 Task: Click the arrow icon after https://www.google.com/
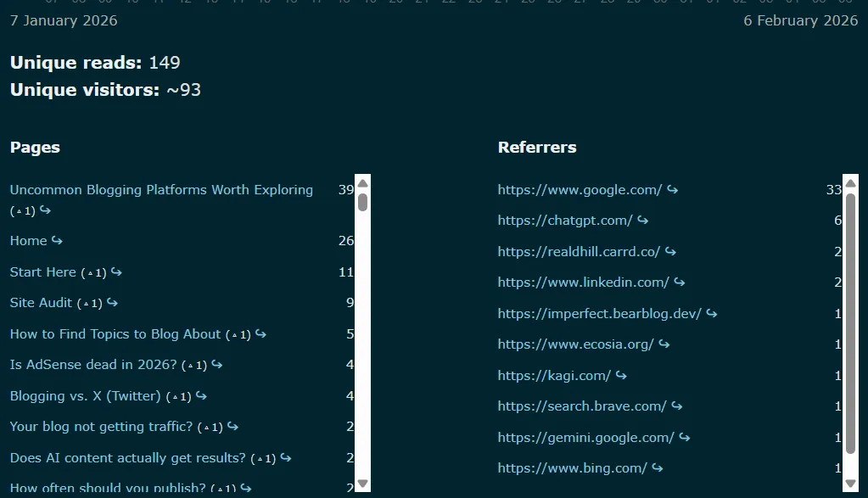click(672, 189)
